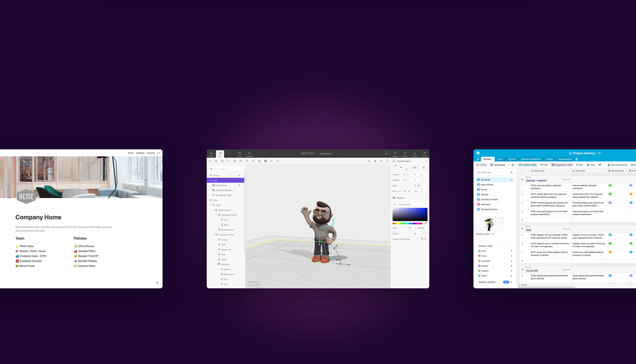Click the eyedropper icon beside hue slider
Viewport: 636px width, 364px height.
click(x=426, y=223)
